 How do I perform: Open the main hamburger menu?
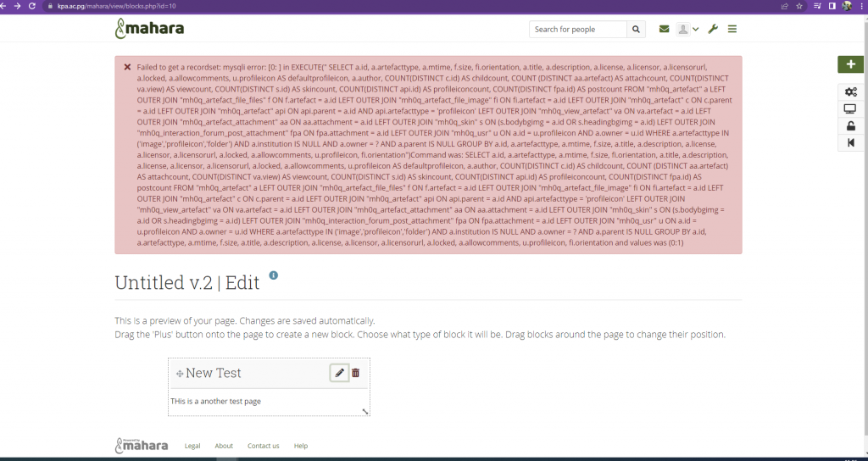(732, 30)
